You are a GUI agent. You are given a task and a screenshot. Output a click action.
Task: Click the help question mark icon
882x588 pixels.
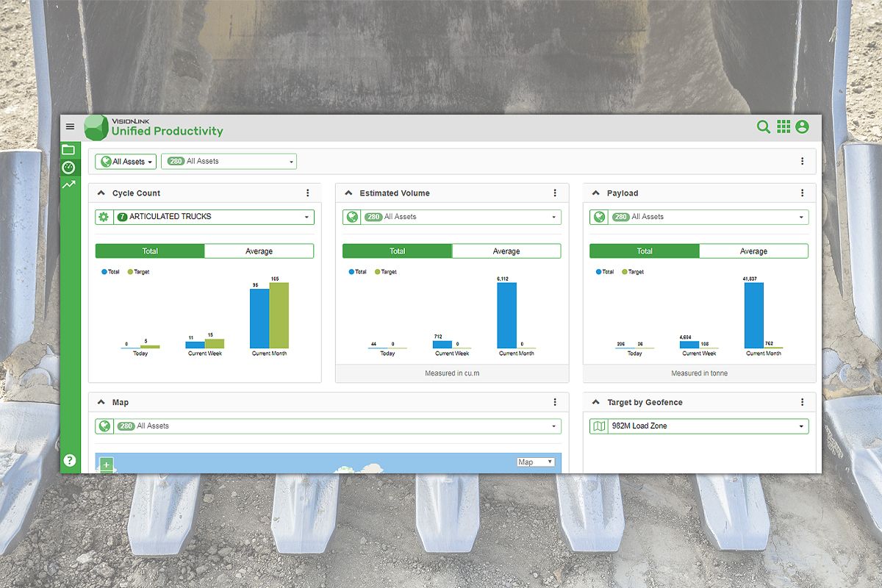pyautogui.click(x=69, y=461)
